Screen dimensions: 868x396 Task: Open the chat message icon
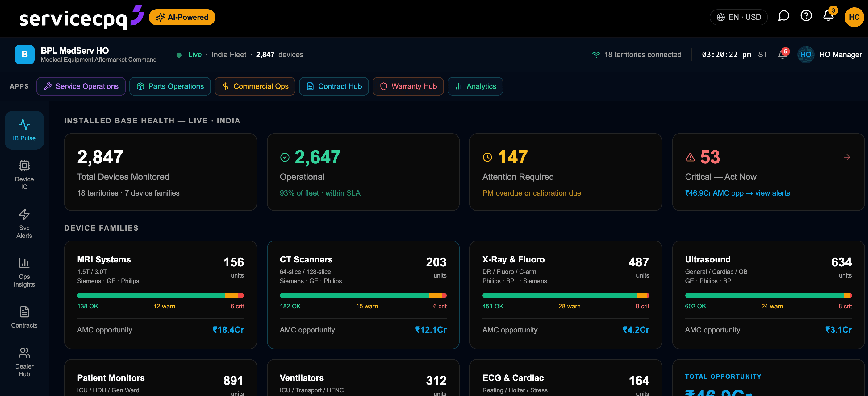pyautogui.click(x=783, y=16)
